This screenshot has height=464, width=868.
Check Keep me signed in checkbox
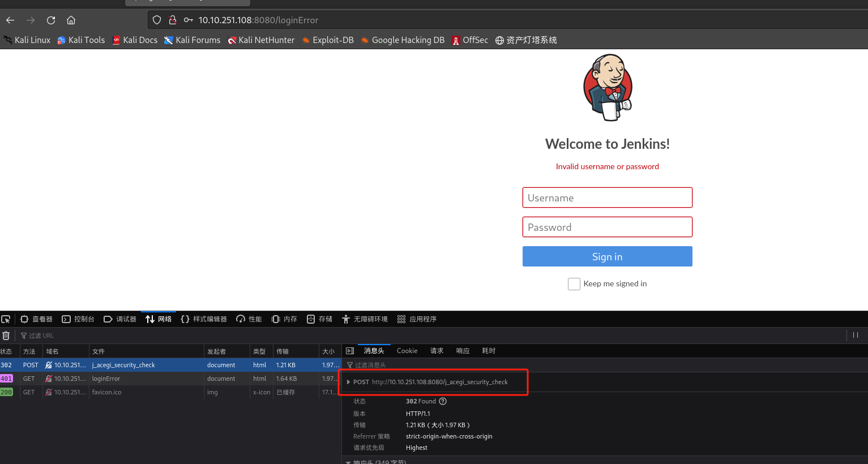(574, 284)
